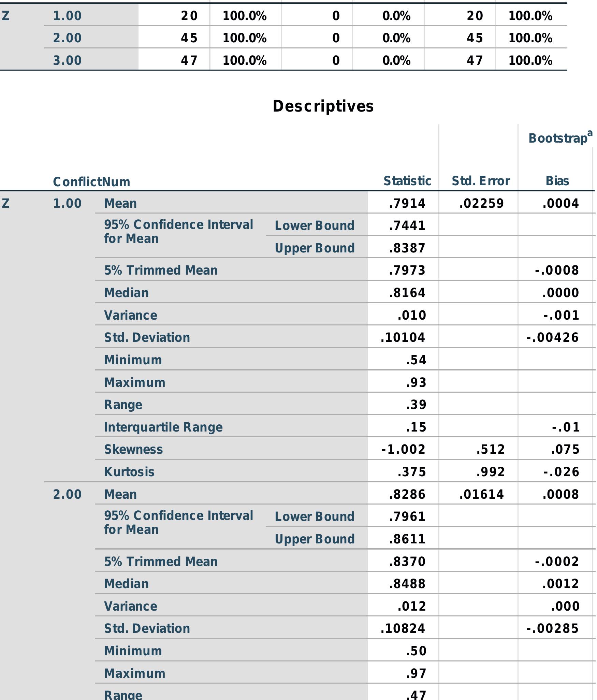Image resolution: width=597 pixels, height=700 pixels.
Task: Click the ConflictNum header label
Action: 91,182
